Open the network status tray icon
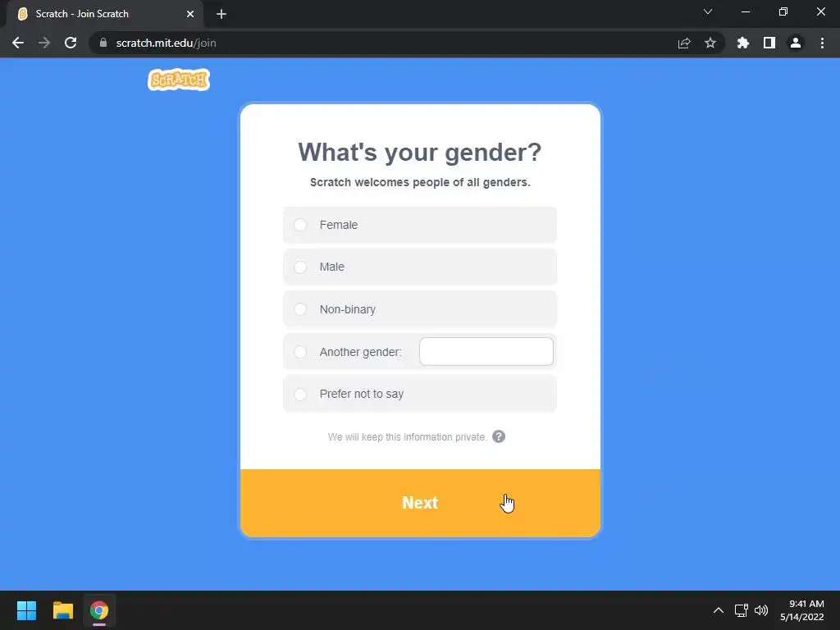840x630 pixels. coord(742,610)
